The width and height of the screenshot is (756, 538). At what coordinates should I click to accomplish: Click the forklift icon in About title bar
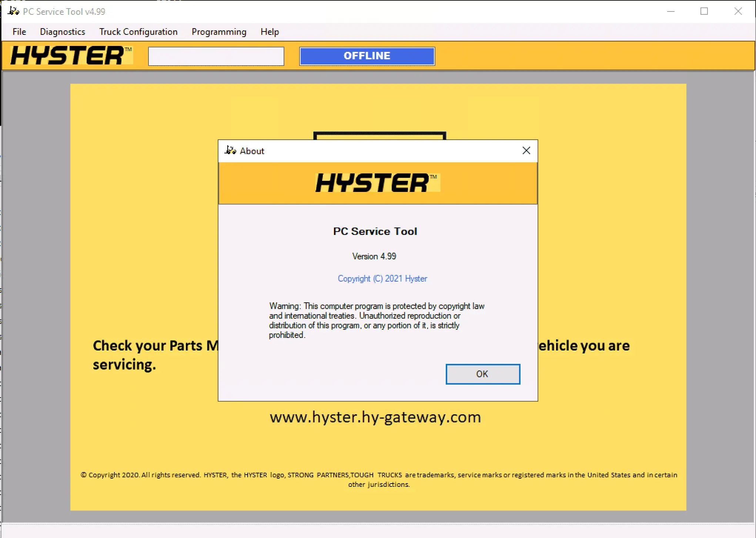(x=230, y=150)
